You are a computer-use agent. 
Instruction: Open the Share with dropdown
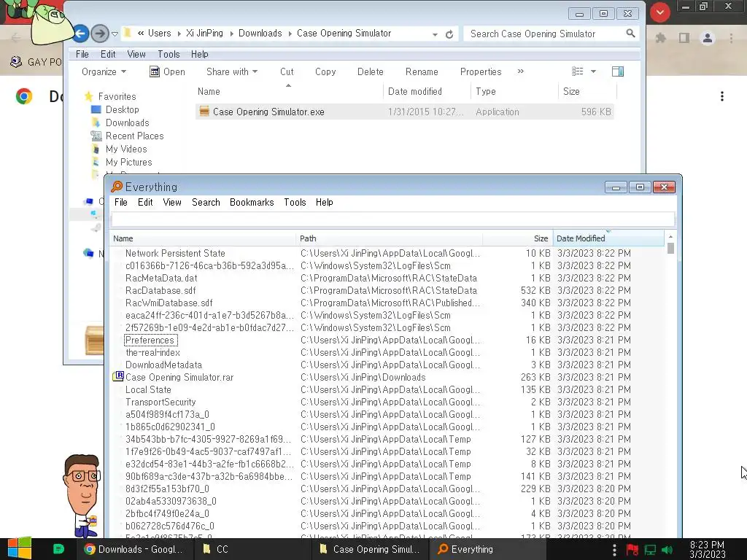232,71
